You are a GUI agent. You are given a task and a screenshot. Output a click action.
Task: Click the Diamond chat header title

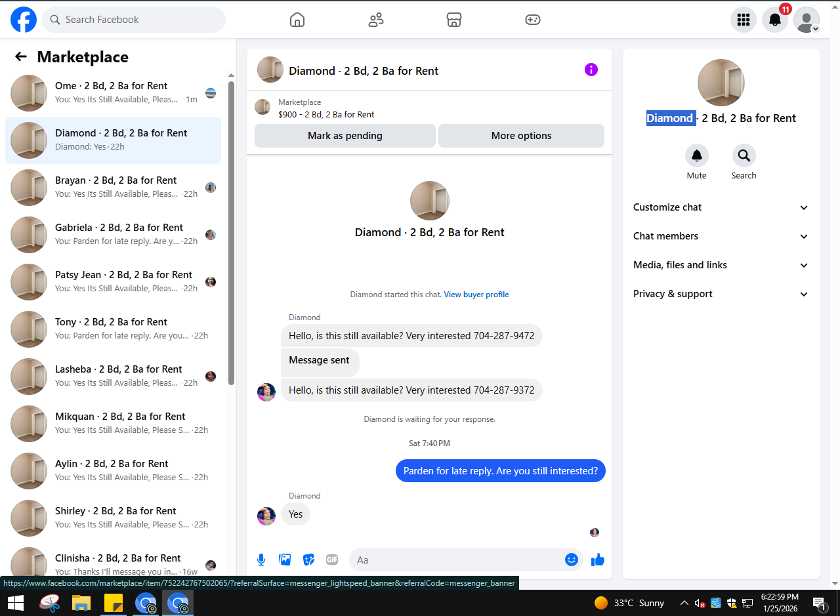point(364,71)
